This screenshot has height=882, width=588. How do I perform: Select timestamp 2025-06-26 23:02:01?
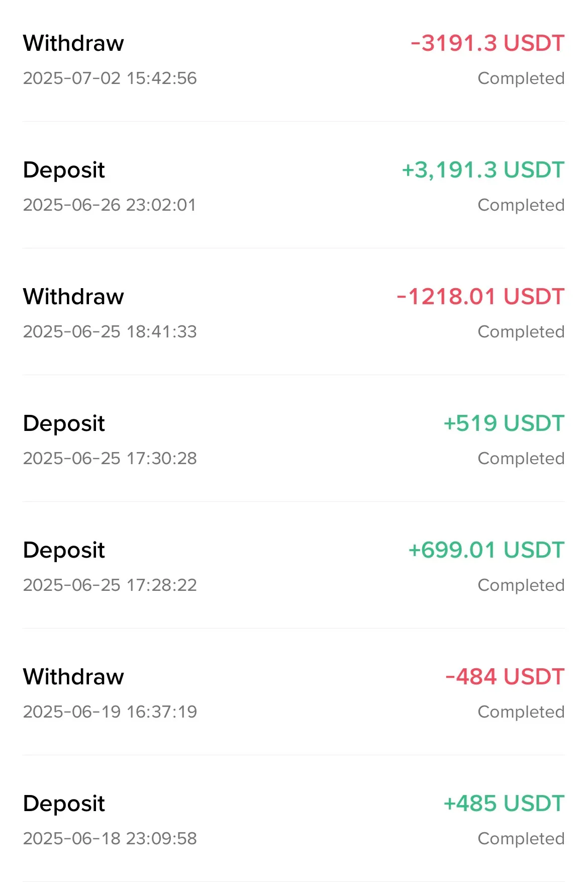pos(110,205)
